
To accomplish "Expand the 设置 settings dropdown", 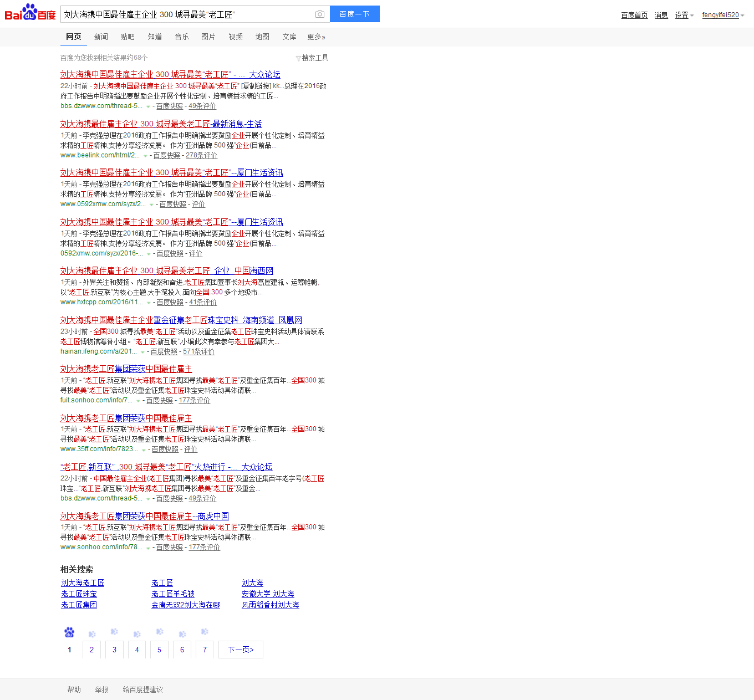I will [685, 16].
